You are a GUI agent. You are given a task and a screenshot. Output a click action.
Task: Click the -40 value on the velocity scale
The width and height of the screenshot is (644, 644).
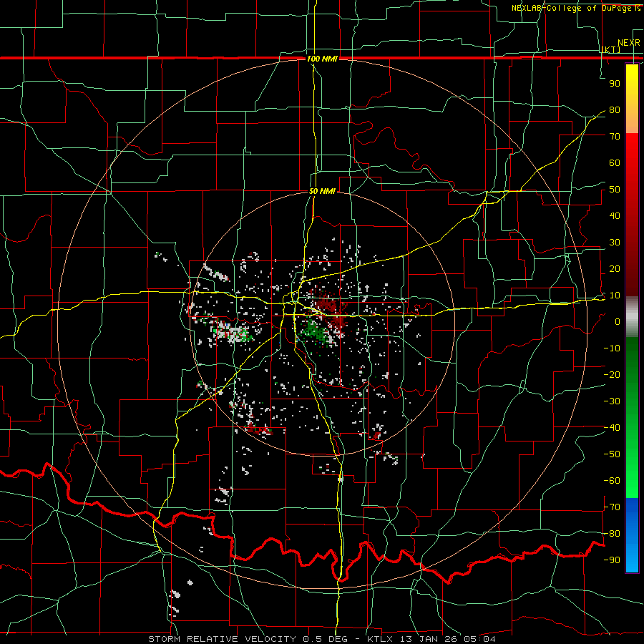(x=612, y=428)
